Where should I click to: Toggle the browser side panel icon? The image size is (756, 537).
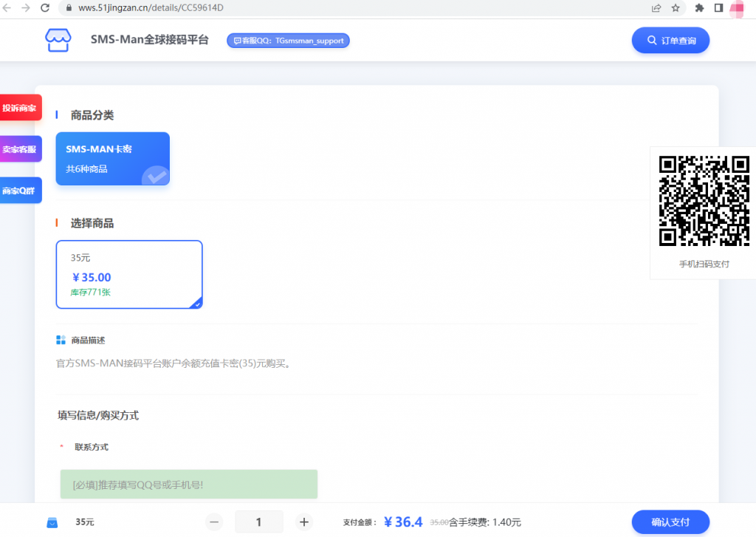point(718,7)
